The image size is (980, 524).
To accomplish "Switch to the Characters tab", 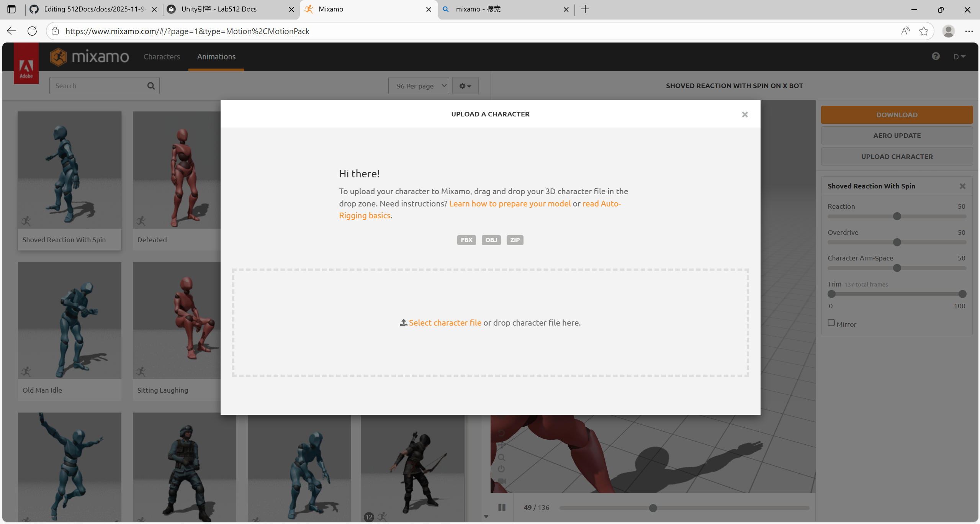I will tap(162, 57).
